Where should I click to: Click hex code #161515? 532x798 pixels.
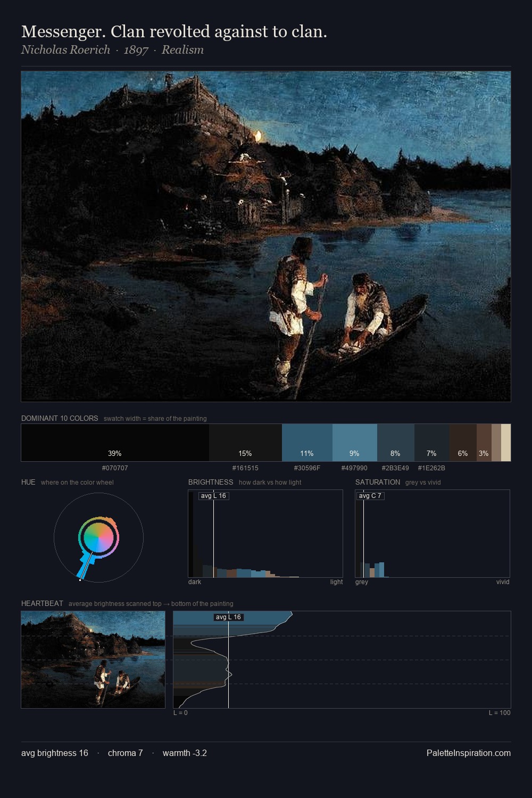point(245,468)
